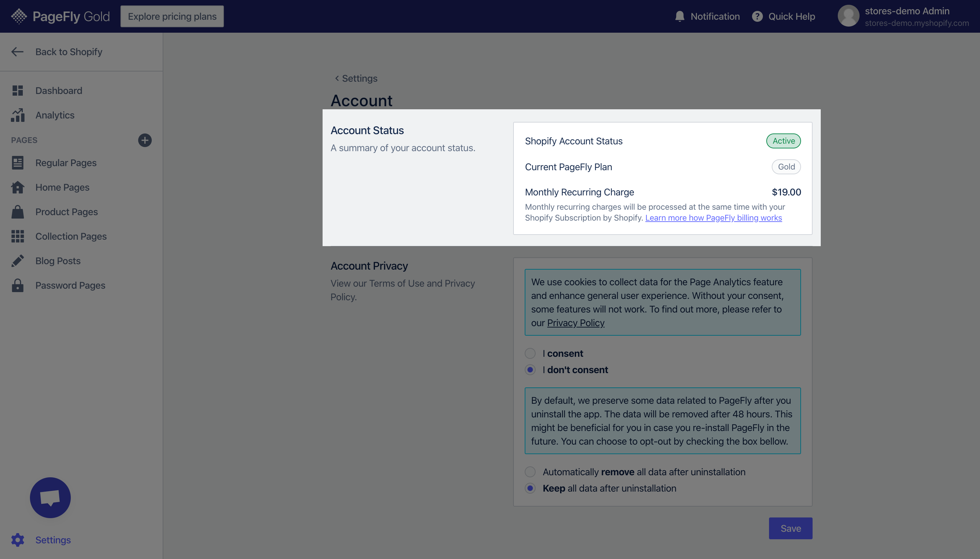
Task: Click the Blog Posts pencil icon
Action: click(x=18, y=261)
